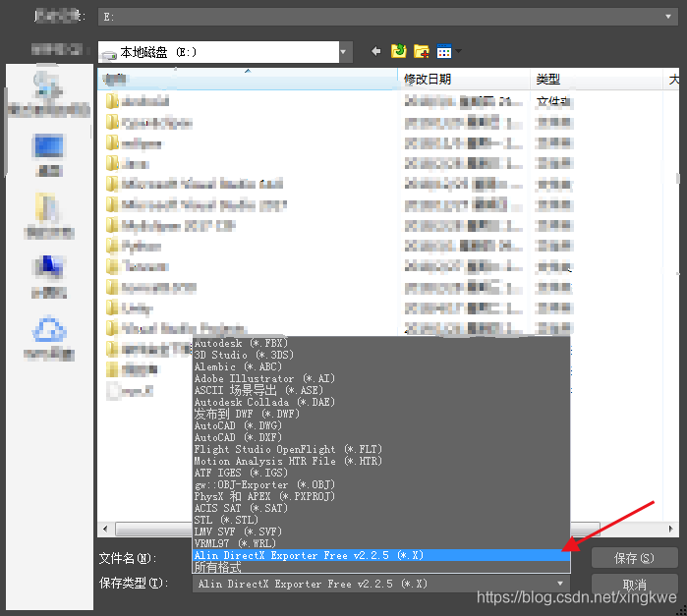This screenshot has height=616, width=687.
Task: Open the recent places sidebar shortcut at top
Action: pos(48,95)
